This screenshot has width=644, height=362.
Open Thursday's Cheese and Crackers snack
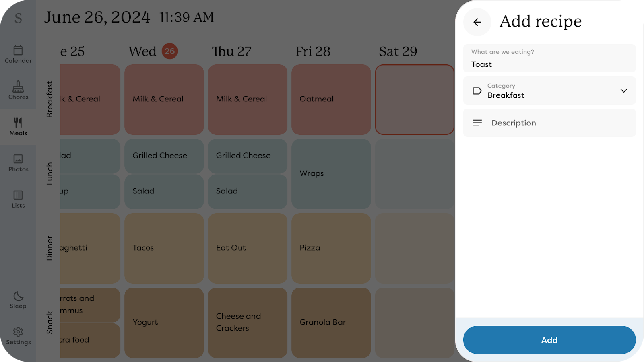(248, 322)
